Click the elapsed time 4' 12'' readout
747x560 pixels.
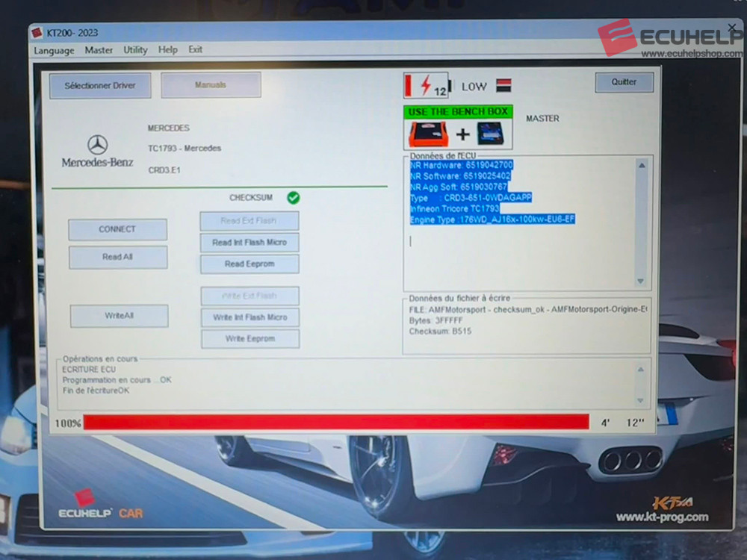[623, 423]
